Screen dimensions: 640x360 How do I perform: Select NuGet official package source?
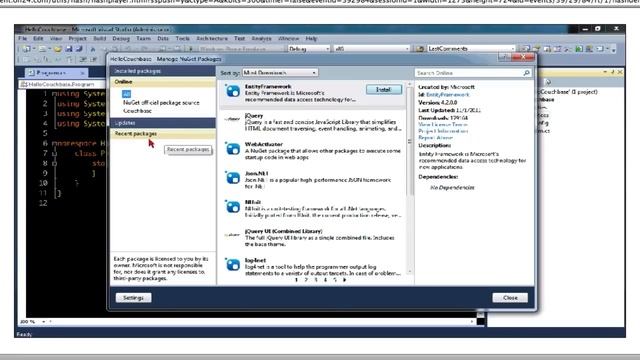point(161,103)
